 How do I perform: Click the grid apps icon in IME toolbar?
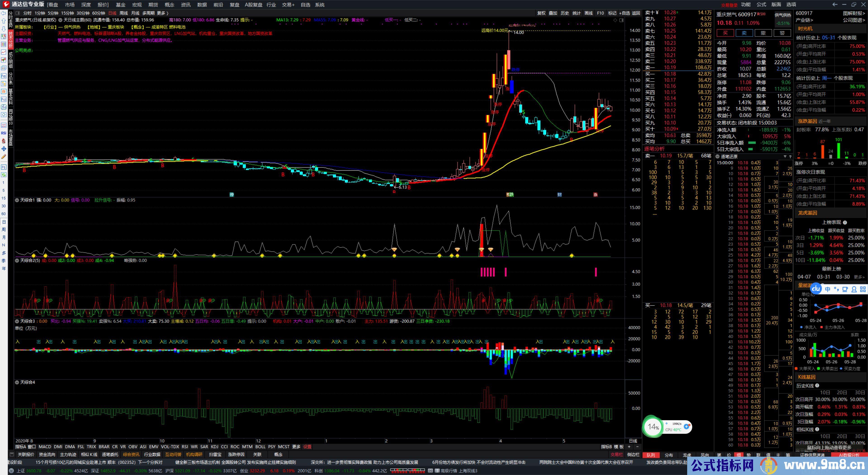coord(863,289)
